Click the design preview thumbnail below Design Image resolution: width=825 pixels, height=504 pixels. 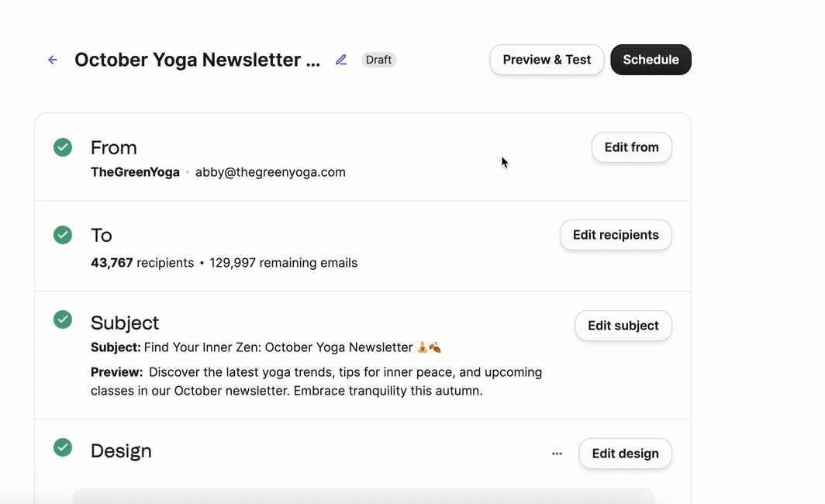point(363,495)
